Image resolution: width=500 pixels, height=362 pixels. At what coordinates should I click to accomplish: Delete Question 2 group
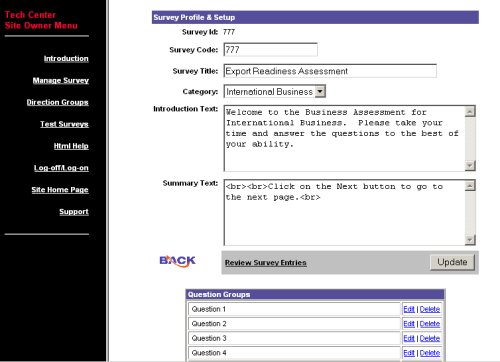click(x=430, y=324)
